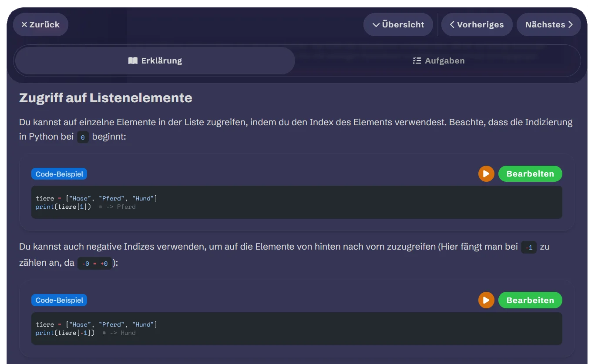Select the Erklärung tab
The height and width of the screenshot is (364, 595).
pyautogui.click(x=155, y=61)
